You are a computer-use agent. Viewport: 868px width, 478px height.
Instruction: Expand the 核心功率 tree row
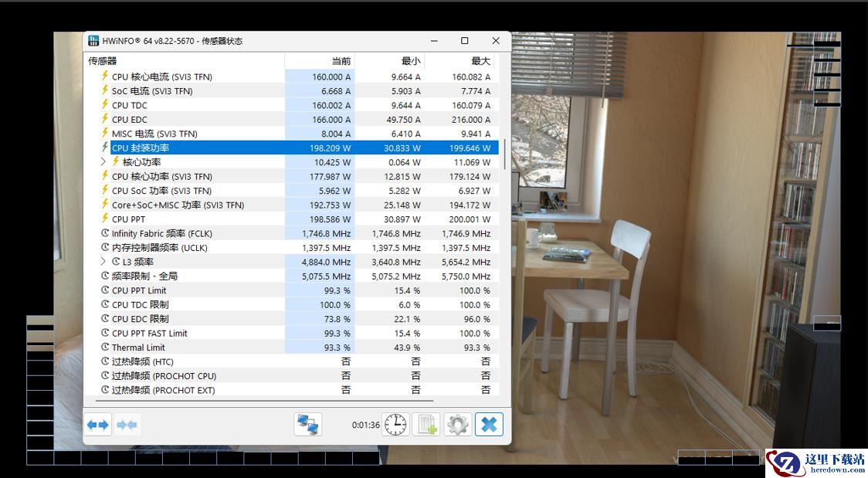coord(103,162)
